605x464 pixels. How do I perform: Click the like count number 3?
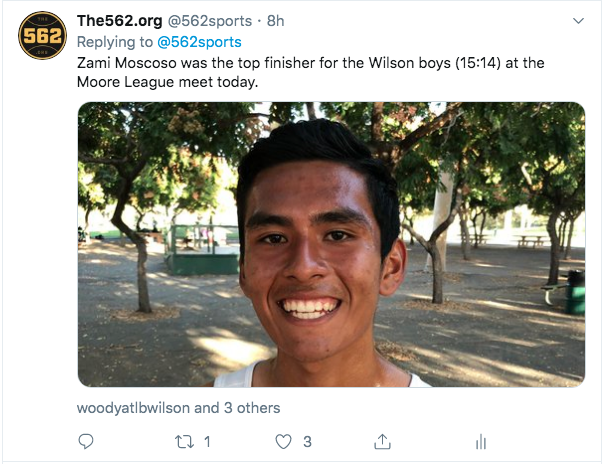[x=307, y=441]
